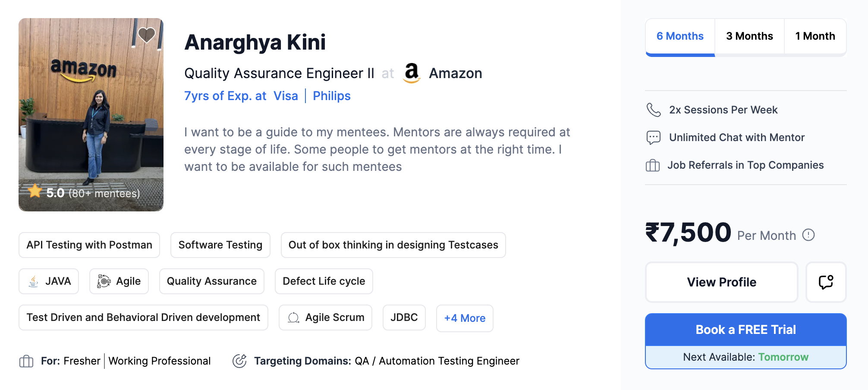This screenshot has height=390, width=868.
Task: Click the 7yrs of Exp. at text
Action: (x=225, y=96)
